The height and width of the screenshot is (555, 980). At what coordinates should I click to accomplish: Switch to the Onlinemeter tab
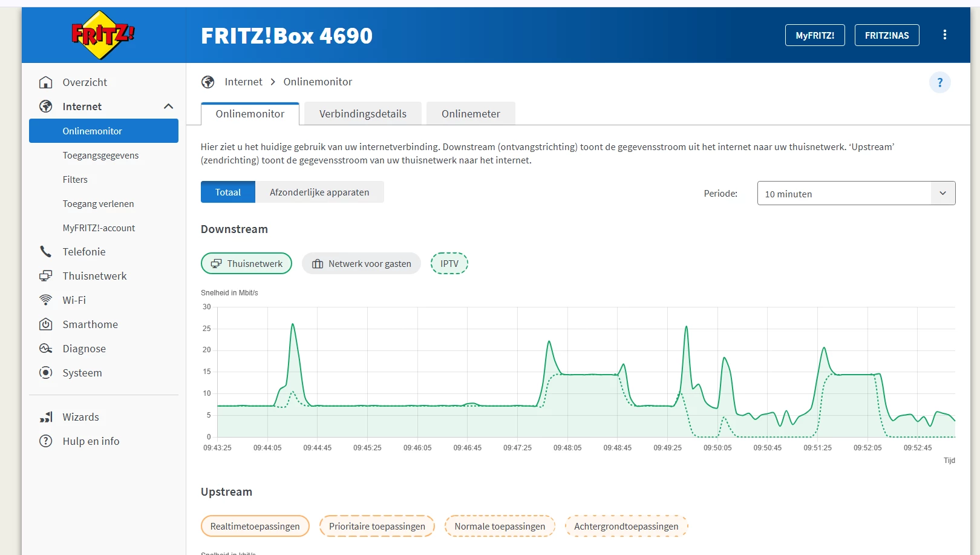(471, 114)
